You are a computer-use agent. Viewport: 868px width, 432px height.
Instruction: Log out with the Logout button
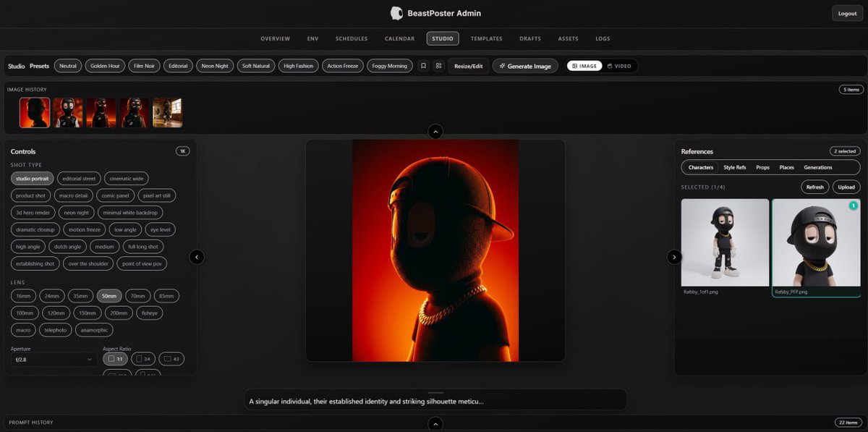coord(847,13)
